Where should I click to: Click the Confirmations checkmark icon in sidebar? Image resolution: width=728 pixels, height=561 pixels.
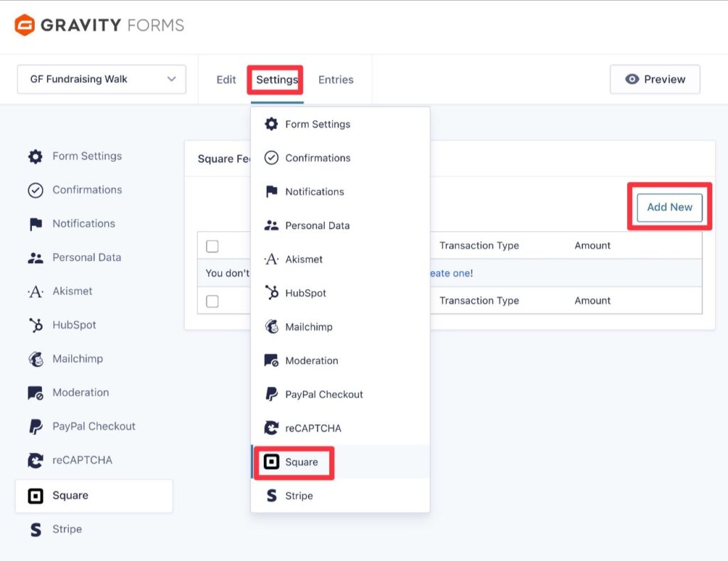pyautogui.click(x=36, y=190)
